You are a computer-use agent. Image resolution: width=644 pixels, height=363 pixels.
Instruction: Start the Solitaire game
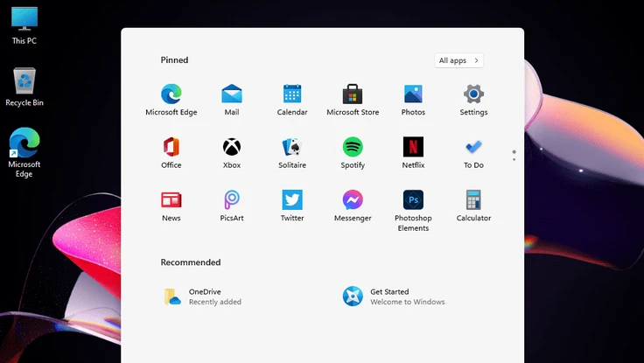(x=292, y=153)
